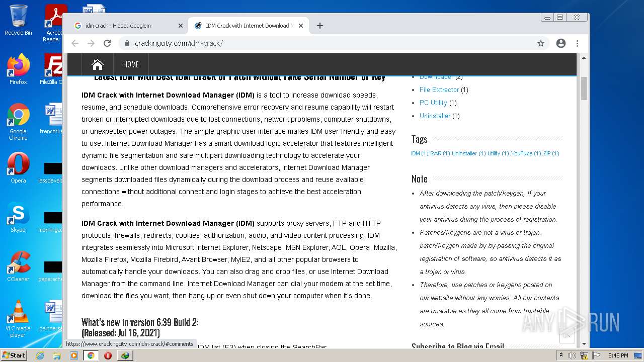
Task: Open the File Extractor category link
Action: [439, 89]
